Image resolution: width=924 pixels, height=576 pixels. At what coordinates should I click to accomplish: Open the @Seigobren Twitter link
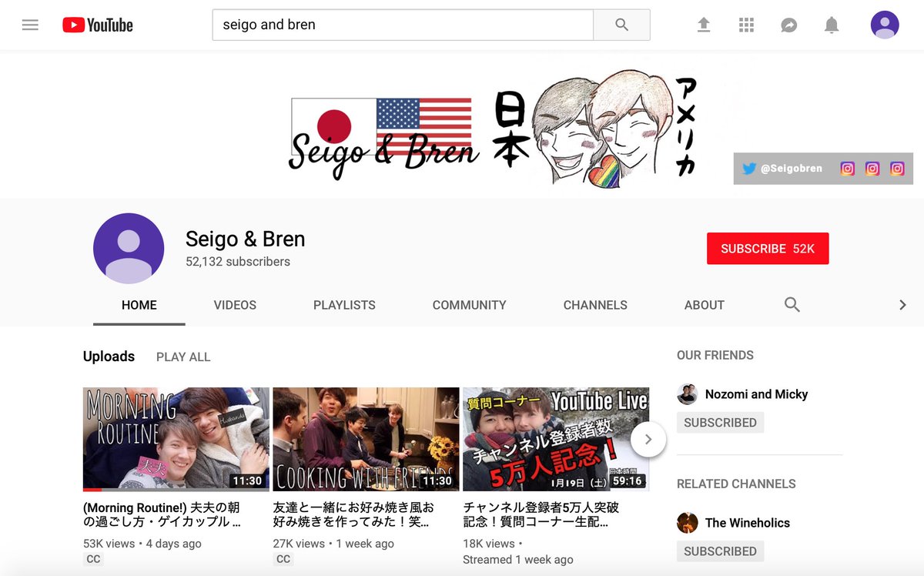pos(782,168)
